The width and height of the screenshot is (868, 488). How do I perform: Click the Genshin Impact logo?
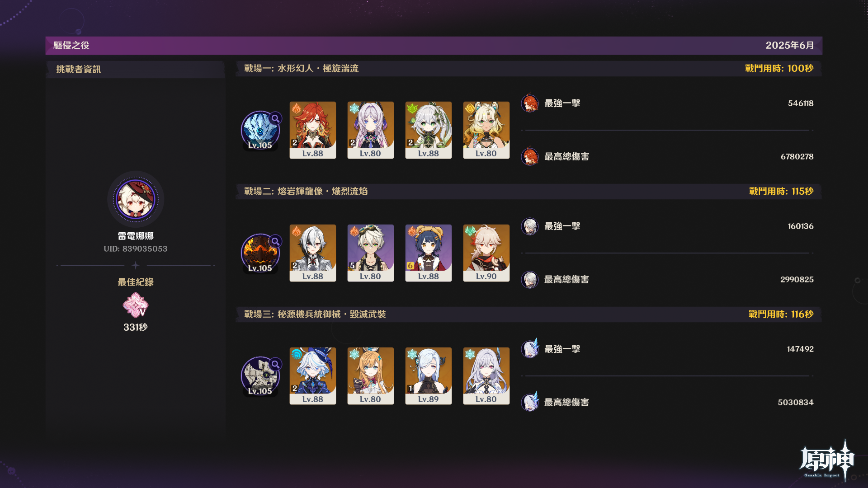coord(827,460)
